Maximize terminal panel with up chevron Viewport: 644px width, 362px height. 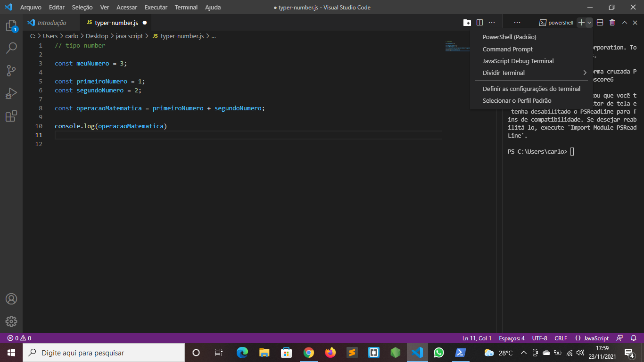click(x=625, y=23)
